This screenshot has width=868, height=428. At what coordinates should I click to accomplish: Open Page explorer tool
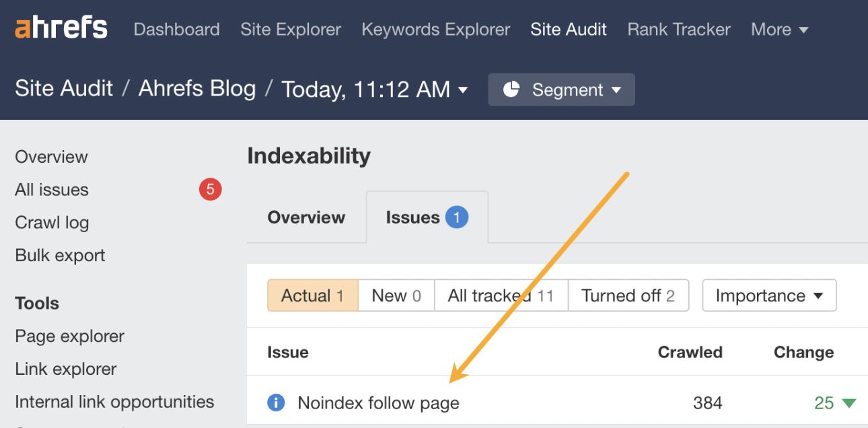[x=69, y=336]
